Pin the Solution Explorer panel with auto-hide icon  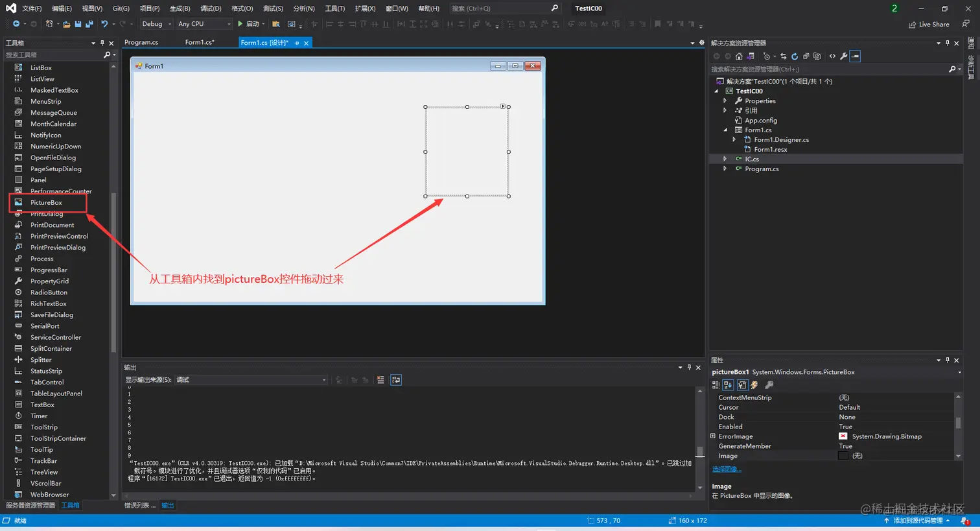[948, 43]
